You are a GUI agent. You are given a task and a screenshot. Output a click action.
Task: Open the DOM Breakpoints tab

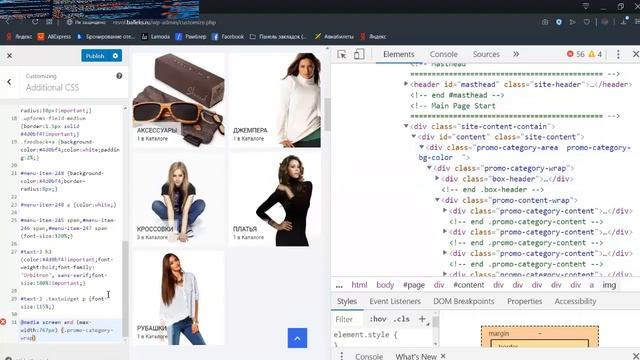click(x=464, y=301)
